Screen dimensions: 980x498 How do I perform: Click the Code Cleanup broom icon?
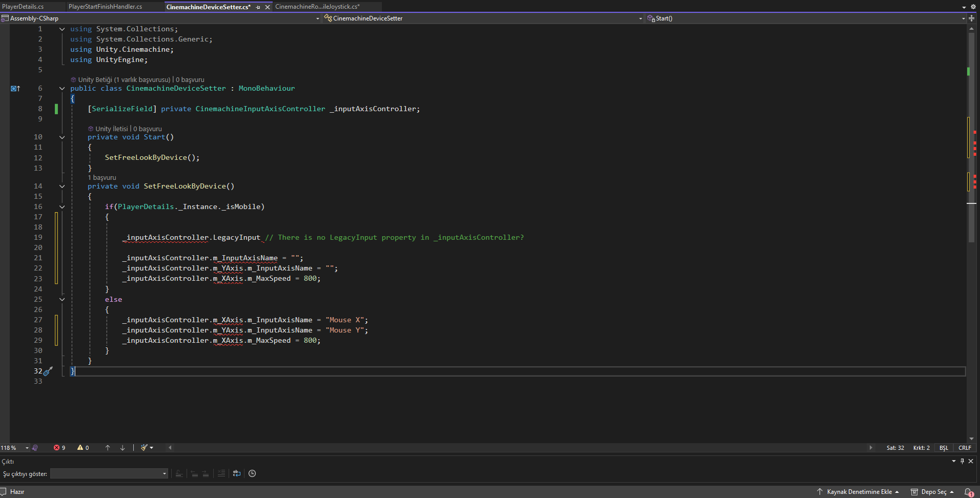pos(145,448)
